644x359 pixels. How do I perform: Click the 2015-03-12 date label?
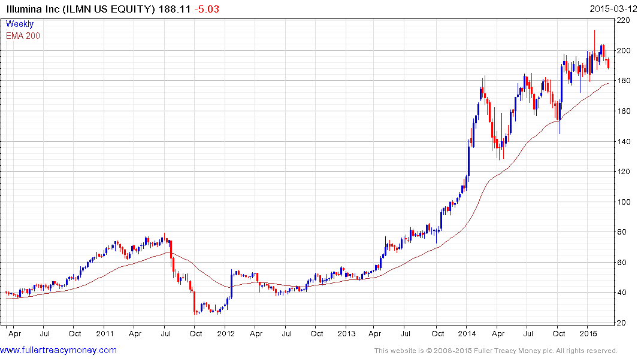tap(613, 9)
